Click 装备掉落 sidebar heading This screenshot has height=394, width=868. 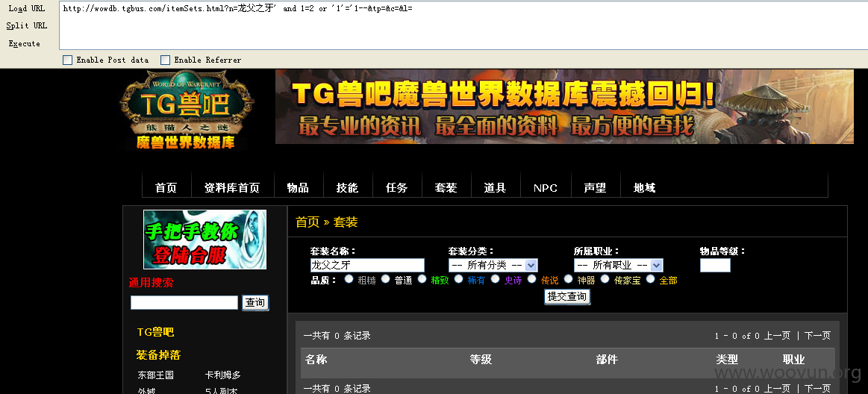pyautogui.click(x=158, y=354)
